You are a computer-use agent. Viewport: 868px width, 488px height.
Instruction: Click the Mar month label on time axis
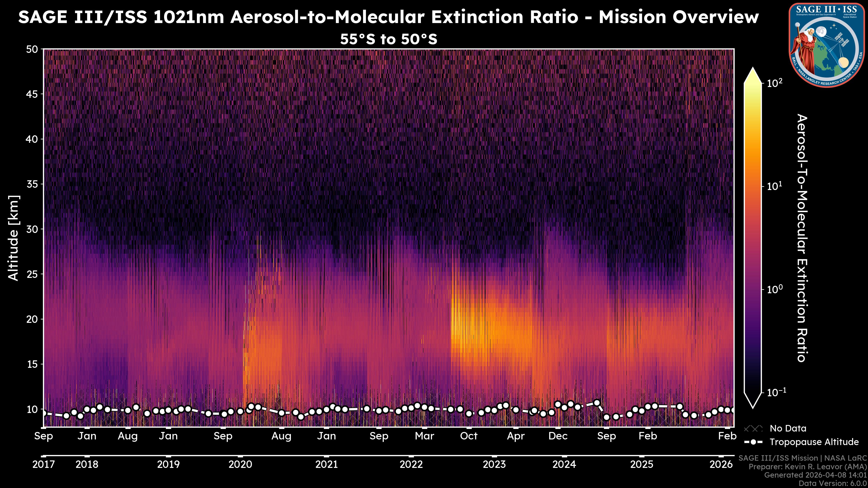click(424, 436)
